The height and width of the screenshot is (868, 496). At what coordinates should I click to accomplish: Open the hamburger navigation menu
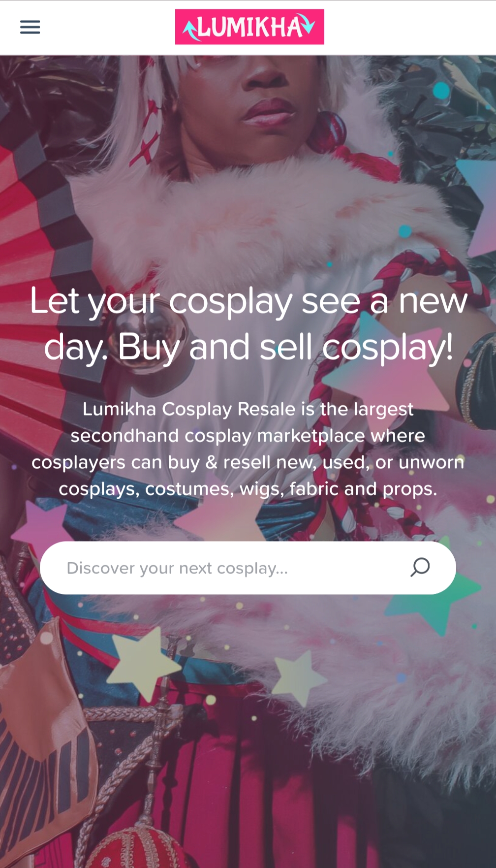pyautogui.click(x=30, y=27)
